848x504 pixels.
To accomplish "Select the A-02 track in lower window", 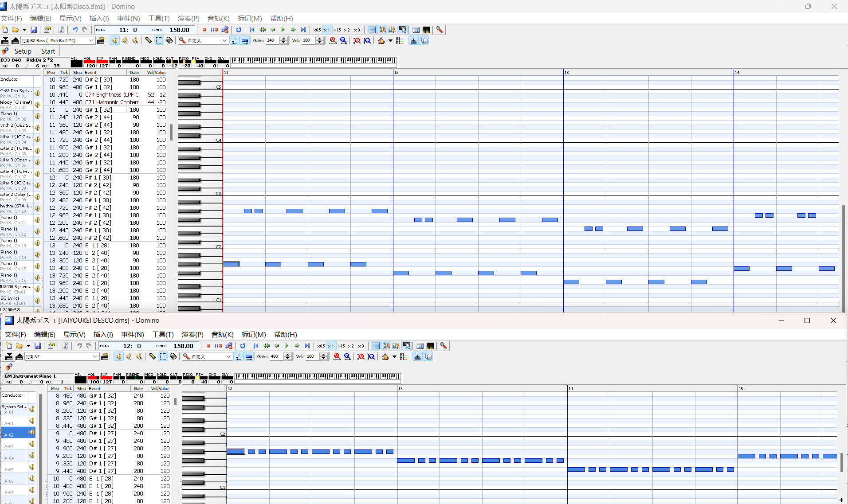I will click(15, 432).
